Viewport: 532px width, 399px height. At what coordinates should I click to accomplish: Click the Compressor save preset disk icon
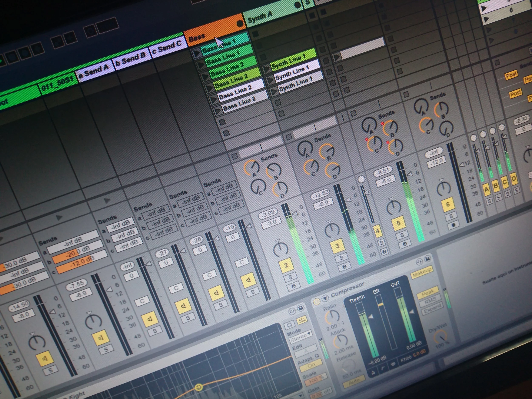(x=428, y=259)
